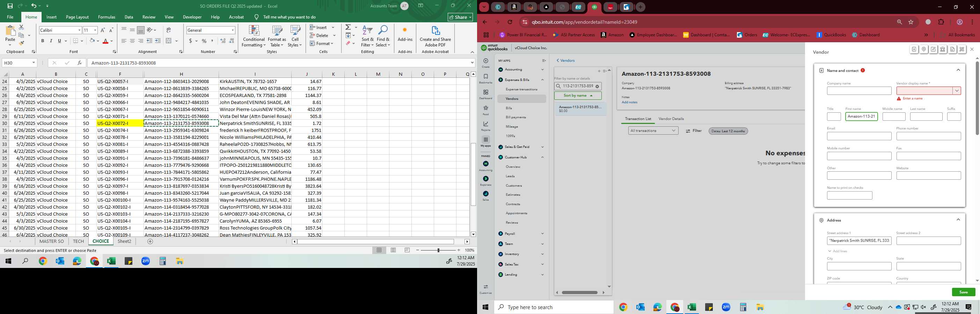Open the Borders dropdown arrow in Excel

pos(82,41)
